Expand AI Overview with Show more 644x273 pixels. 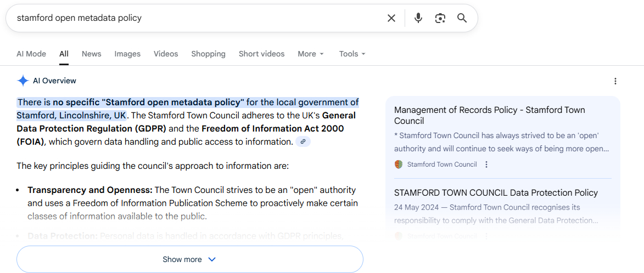pyautogui.click(x=189, y=259)
